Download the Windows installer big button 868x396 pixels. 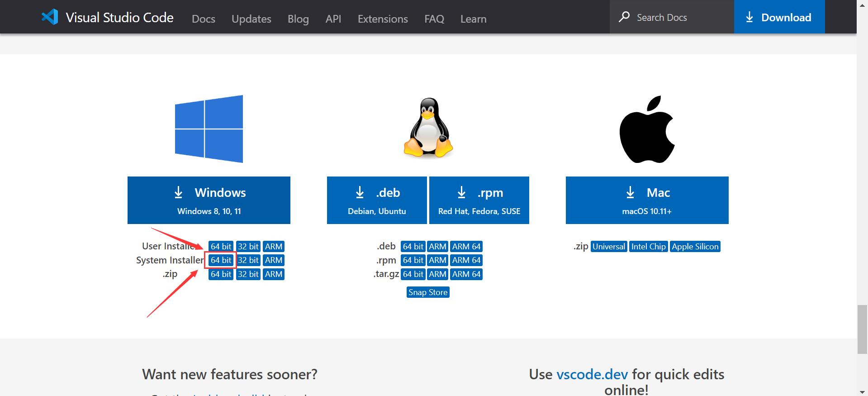209,200
